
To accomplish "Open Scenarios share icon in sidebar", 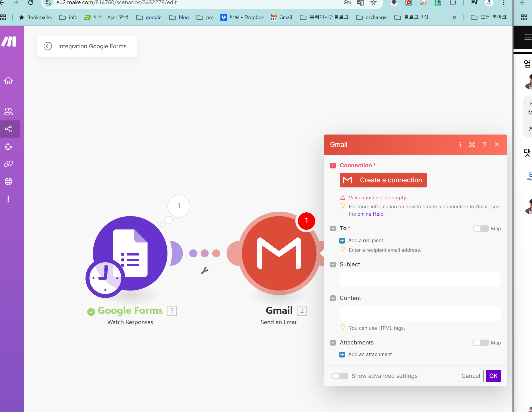I will pyautogui.click(x=8, y=129).
